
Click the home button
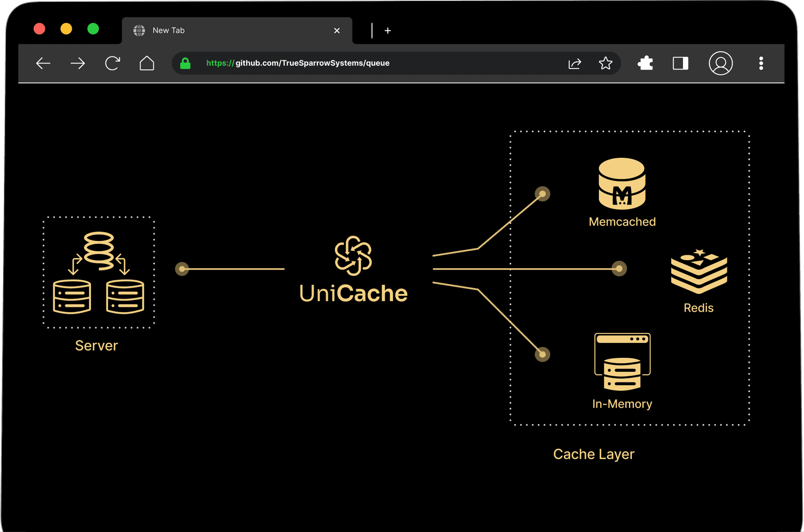(147, 63)
